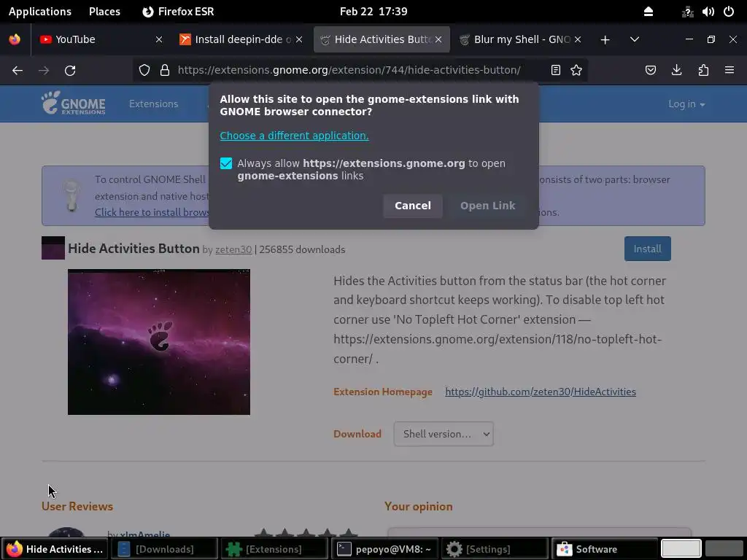Image resolution: width=747 pixels, height=560 pixels.
Task: Switch to the Software window in taskbar
Action: (605, 549)
